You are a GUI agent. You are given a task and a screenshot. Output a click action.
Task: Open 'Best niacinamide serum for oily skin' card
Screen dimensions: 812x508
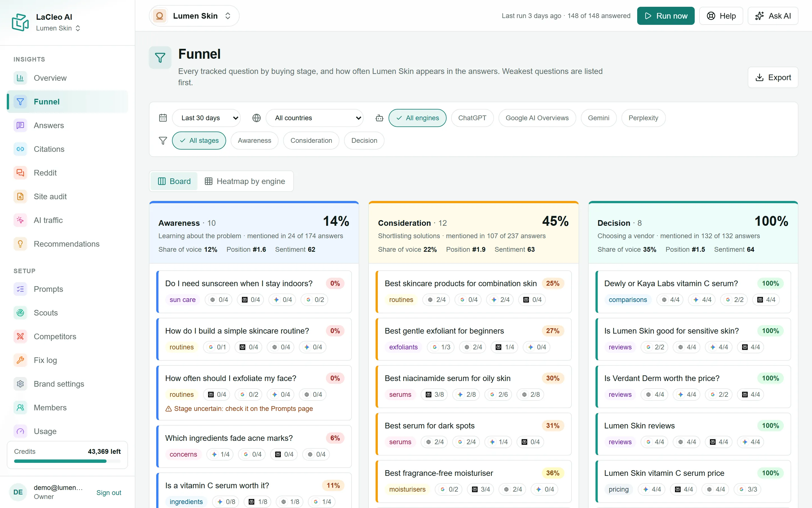pyautogui.click(x=473, y=386)
